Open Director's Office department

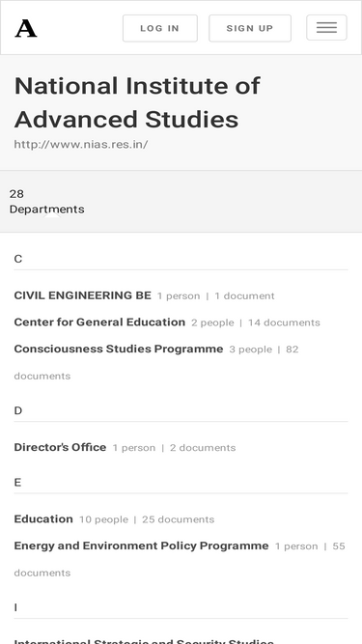tap(60, 447)
